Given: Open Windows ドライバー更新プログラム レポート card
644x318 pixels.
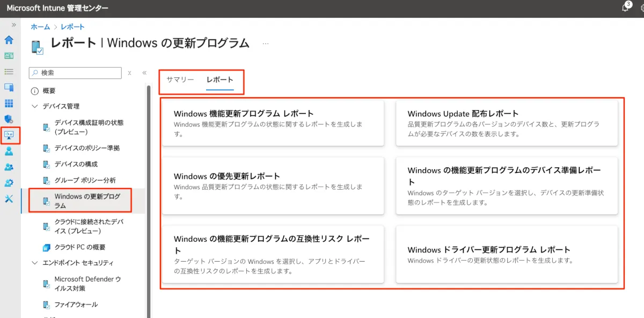Looking at the screenshot, I should (x=507, y=254).
